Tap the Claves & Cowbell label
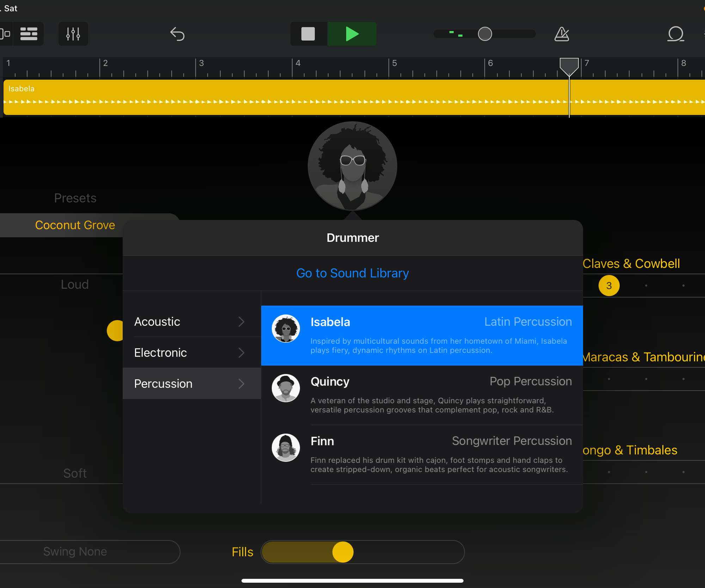705x588 pixels. pyautogui.click(x=631, y=264)
